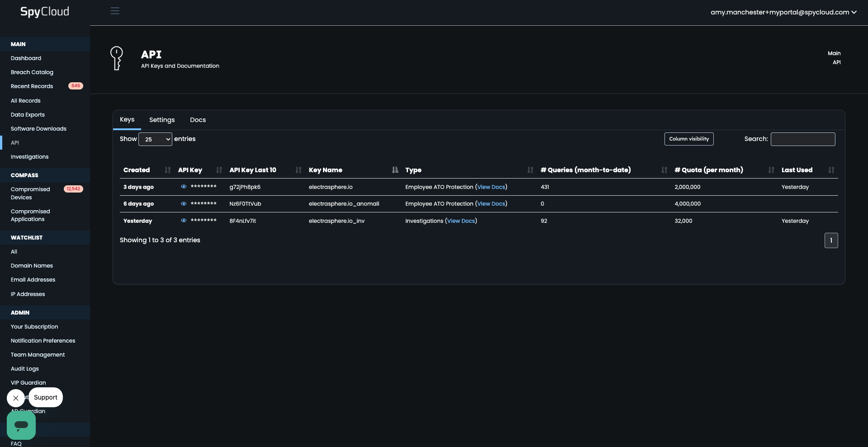Open Column visibility options
The width and height of the screenshot is (868, 447).
[x=688, y=139]
